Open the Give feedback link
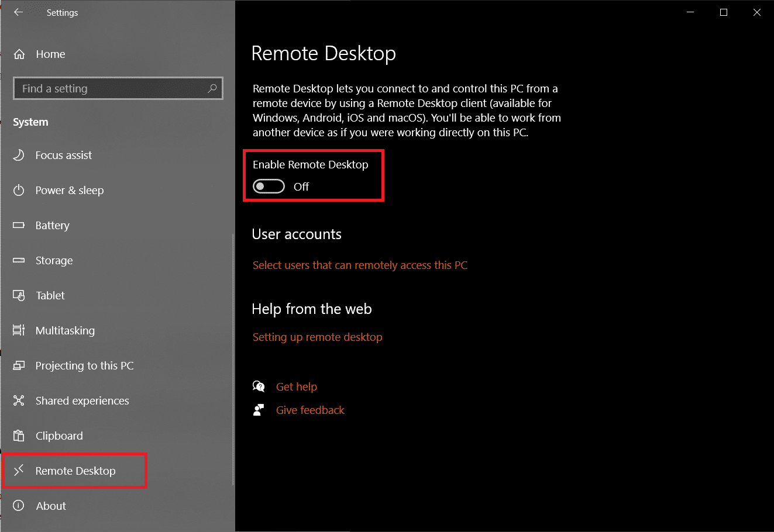 (310, 410)
